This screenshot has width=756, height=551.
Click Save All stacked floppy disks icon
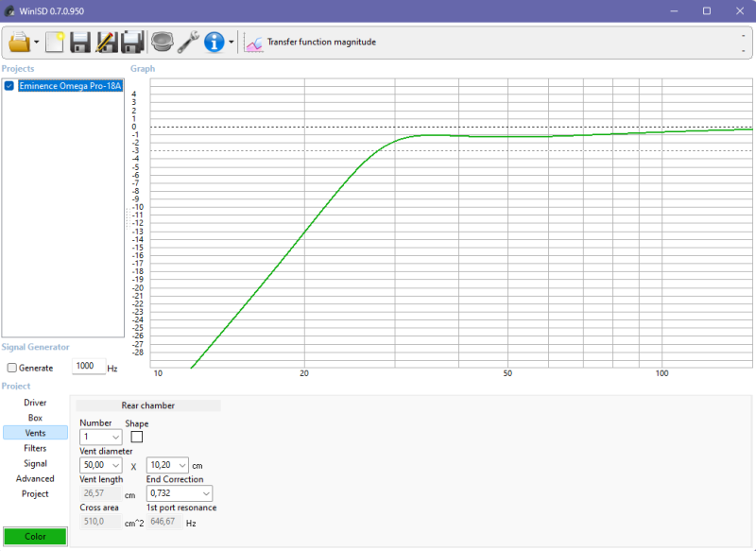click(132, 42)
